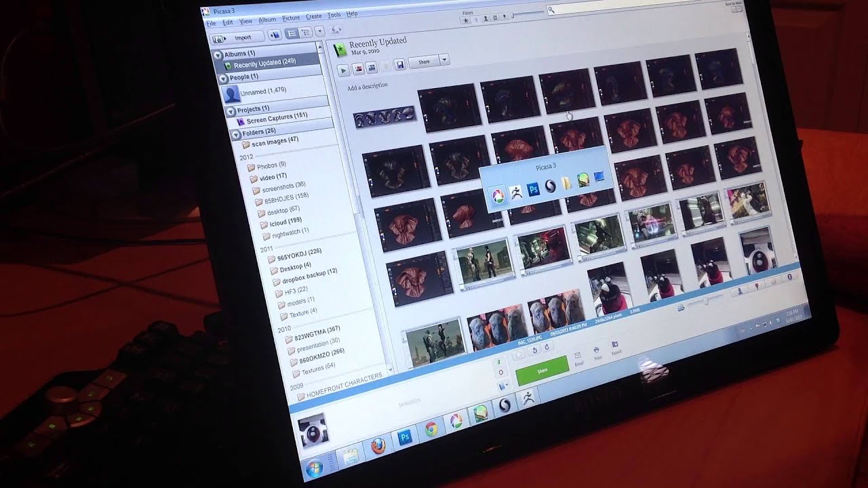
Task: Adjust the thumbnail zoom slider at bottom right
Action: (705, 300)
